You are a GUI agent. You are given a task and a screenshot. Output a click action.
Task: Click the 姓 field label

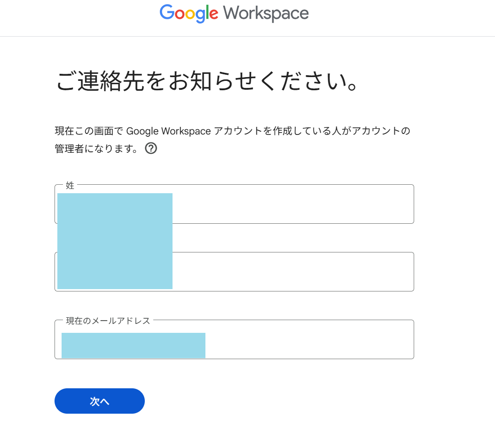70,185
